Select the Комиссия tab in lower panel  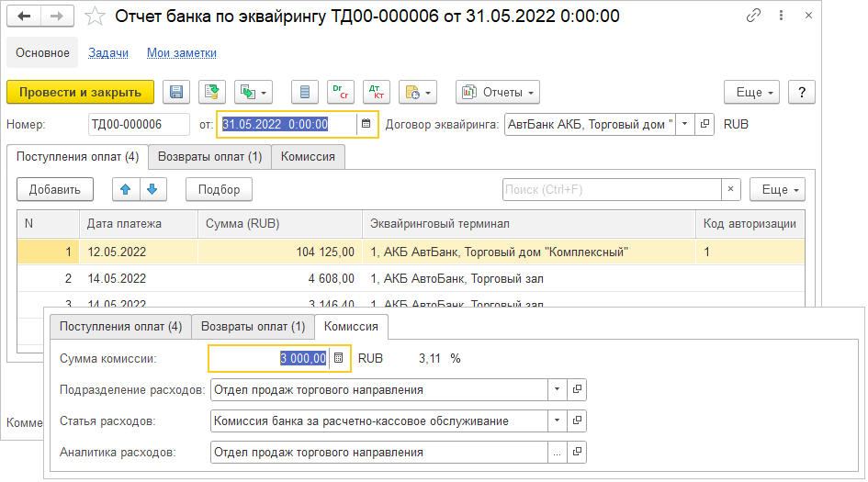(351, 327)
